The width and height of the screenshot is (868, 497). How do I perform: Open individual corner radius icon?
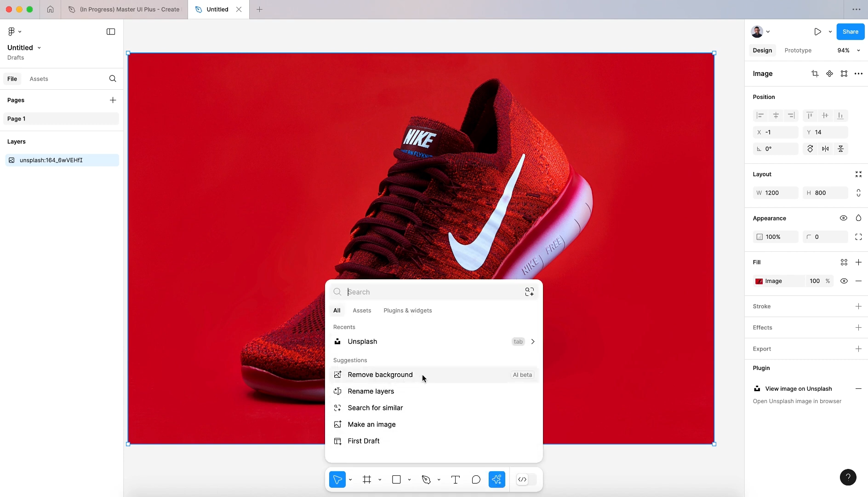[858, 237]
